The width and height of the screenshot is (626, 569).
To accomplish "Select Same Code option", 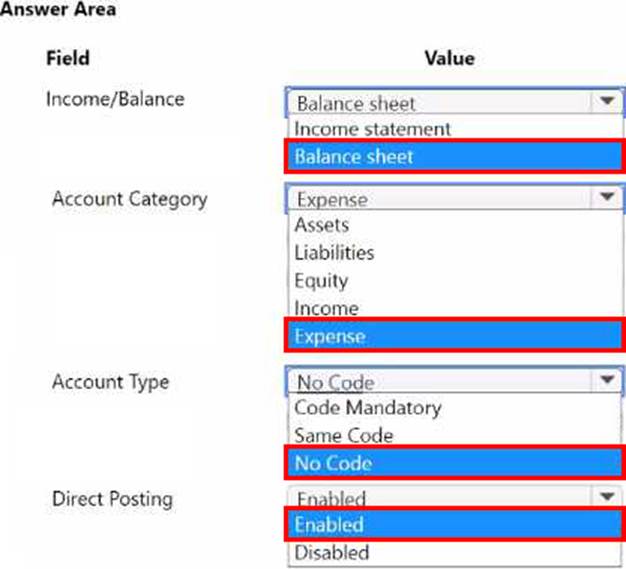I will point(343,436).
